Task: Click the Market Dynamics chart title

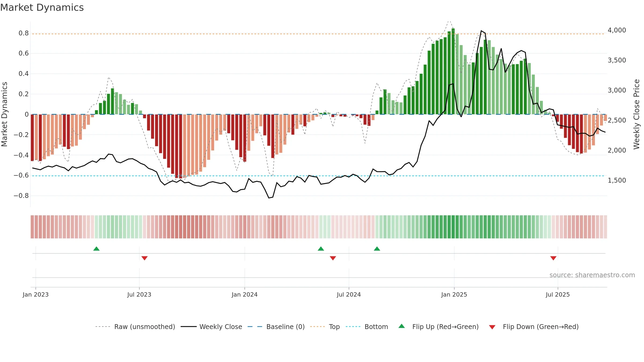Action: (x=42, y=8)
